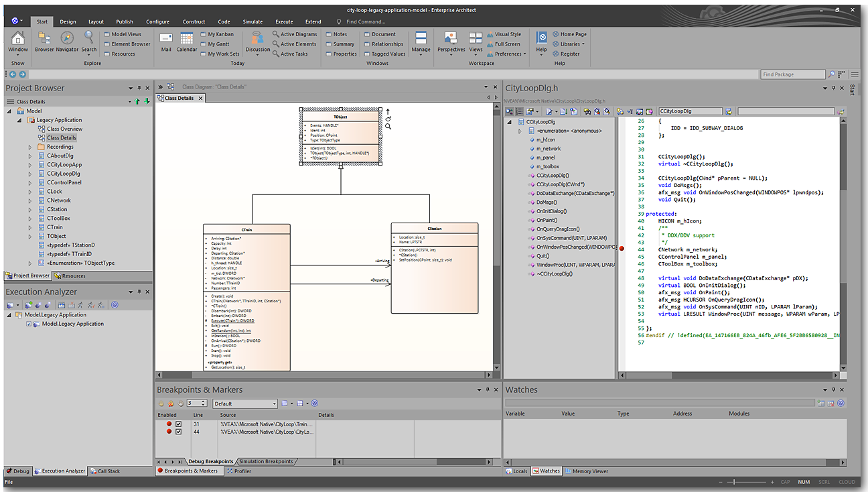Switch to the Simulate ribbon tab
The width and height of the screenshot is (868, 492).
(x=252, y=21)
